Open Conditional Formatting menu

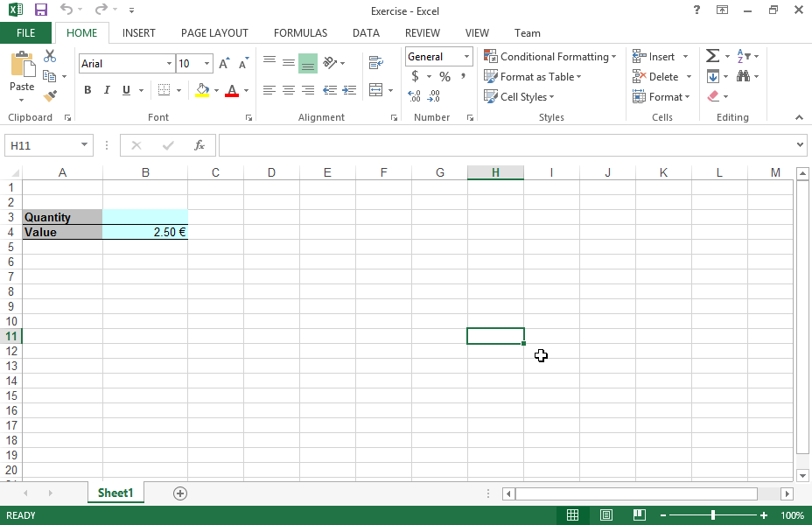tap(549, 57)
